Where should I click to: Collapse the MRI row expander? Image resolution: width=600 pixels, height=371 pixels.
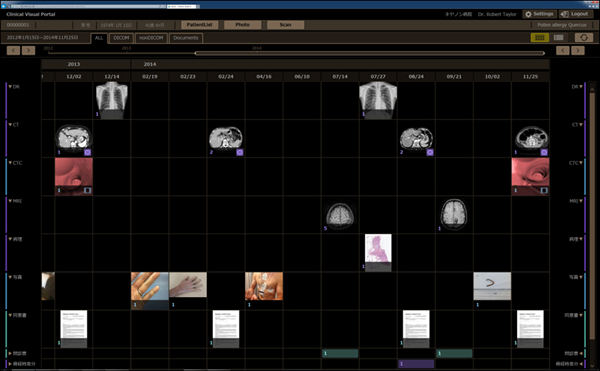(x=10, y=201)
